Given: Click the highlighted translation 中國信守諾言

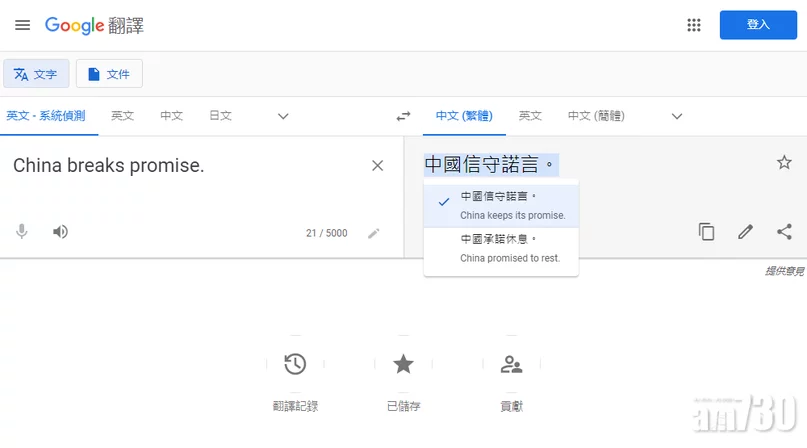Looking at the screenshot, I should (491, 165).
